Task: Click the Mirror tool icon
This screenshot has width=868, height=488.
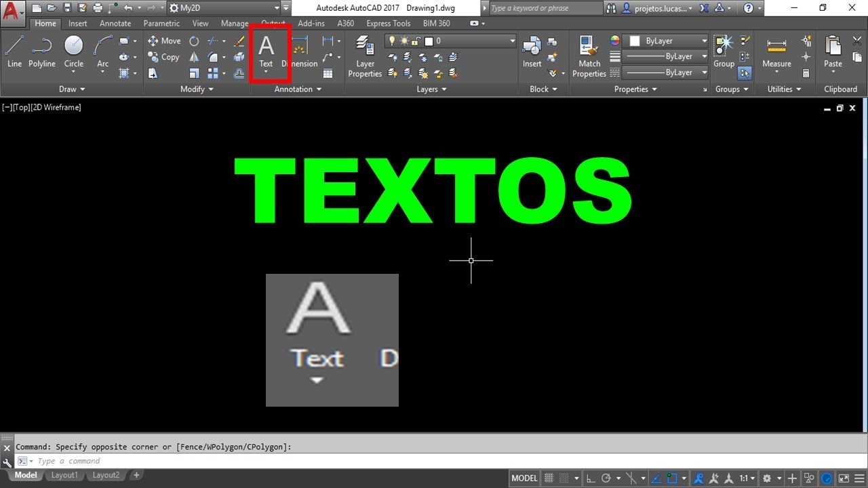Action: point(194,57)
